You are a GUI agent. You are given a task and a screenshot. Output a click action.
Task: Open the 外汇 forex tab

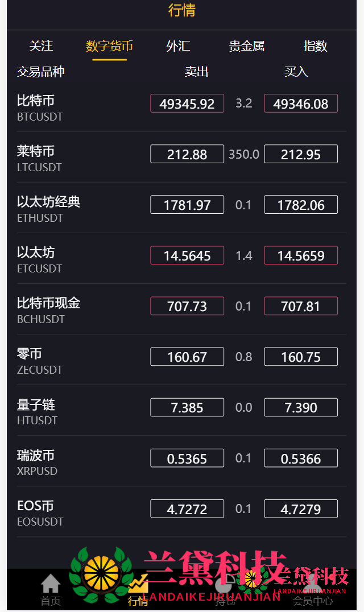point(178,46)
